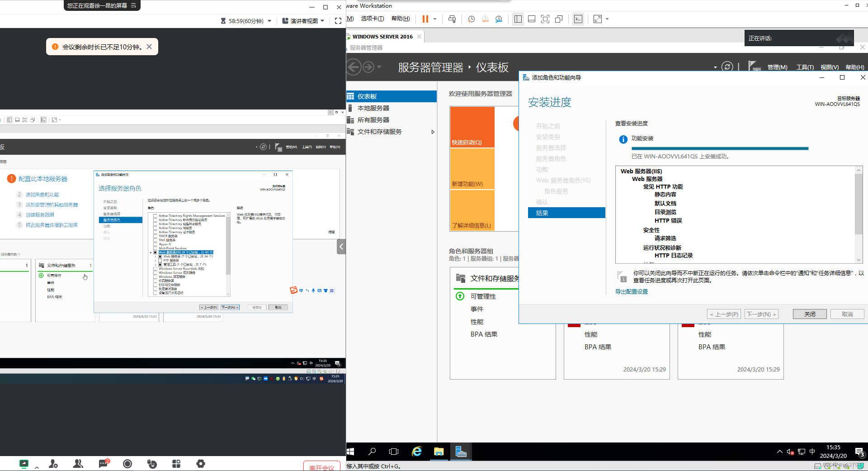868x471 pixels.
Task: Click the 了解详细信息(L) tile
Action: [472, 210]
